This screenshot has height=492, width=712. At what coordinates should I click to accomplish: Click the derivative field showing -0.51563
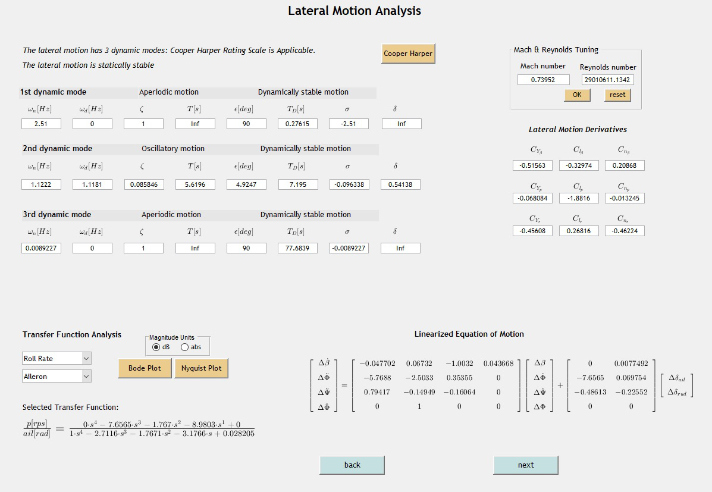coord(538,165)
